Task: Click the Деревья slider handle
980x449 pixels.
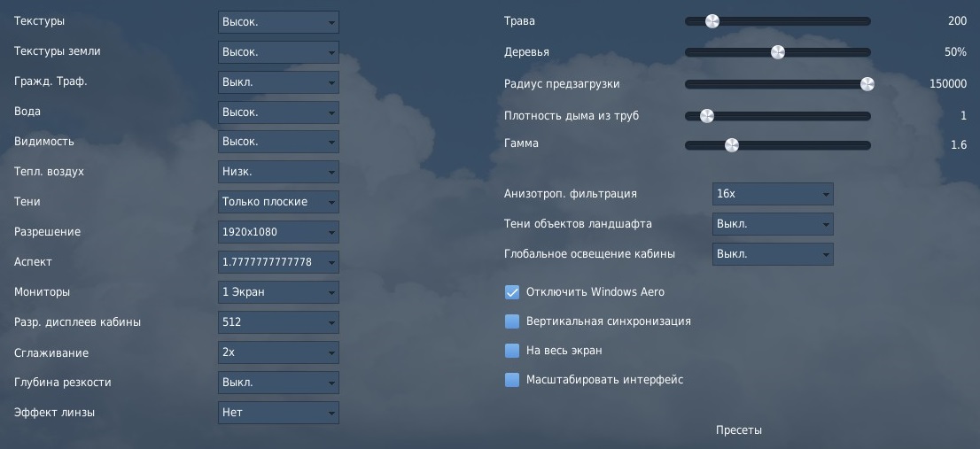Action: coord(777,52)
